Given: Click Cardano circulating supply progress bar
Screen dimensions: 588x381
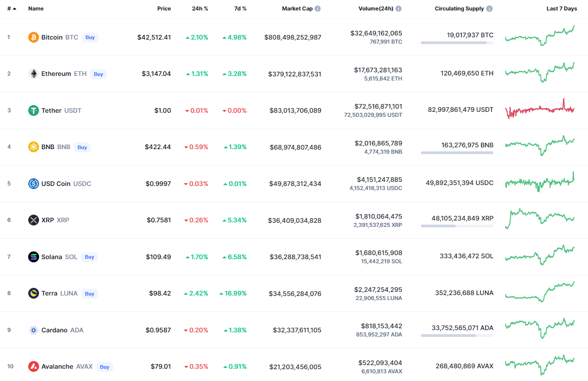Looking at the screenshot, I should coord(457,336).
